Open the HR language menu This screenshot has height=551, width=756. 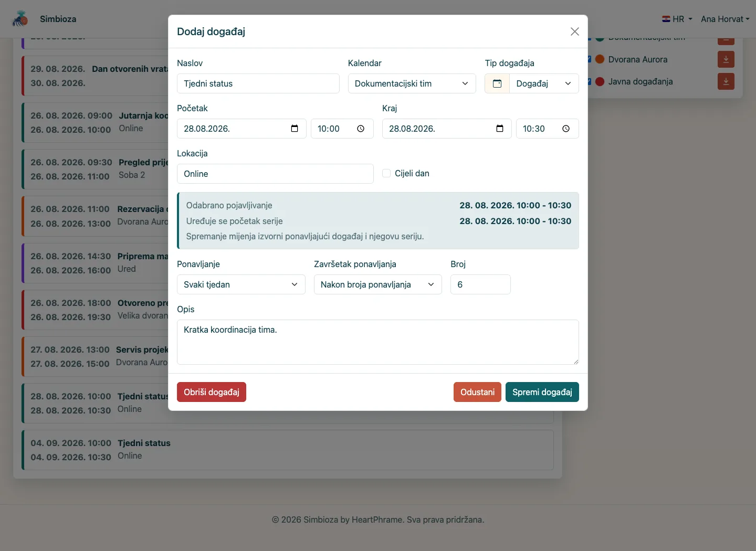point(677,19)
